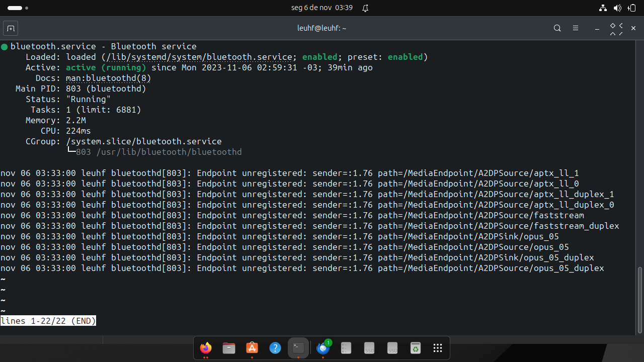Open Thunderbird mail in the dock
The image size is (644, 362).
click(323, 348)
